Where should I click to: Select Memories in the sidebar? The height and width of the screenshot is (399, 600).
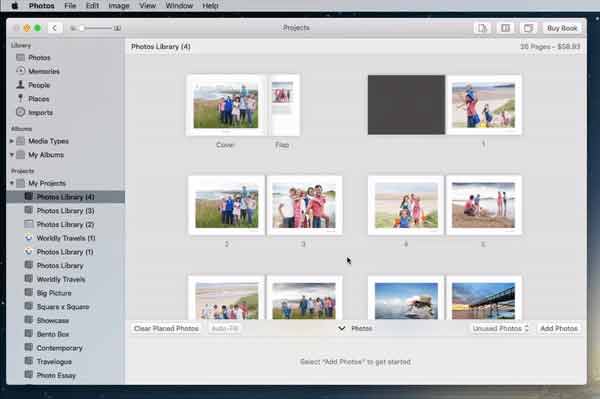click(x=44, y=71)
